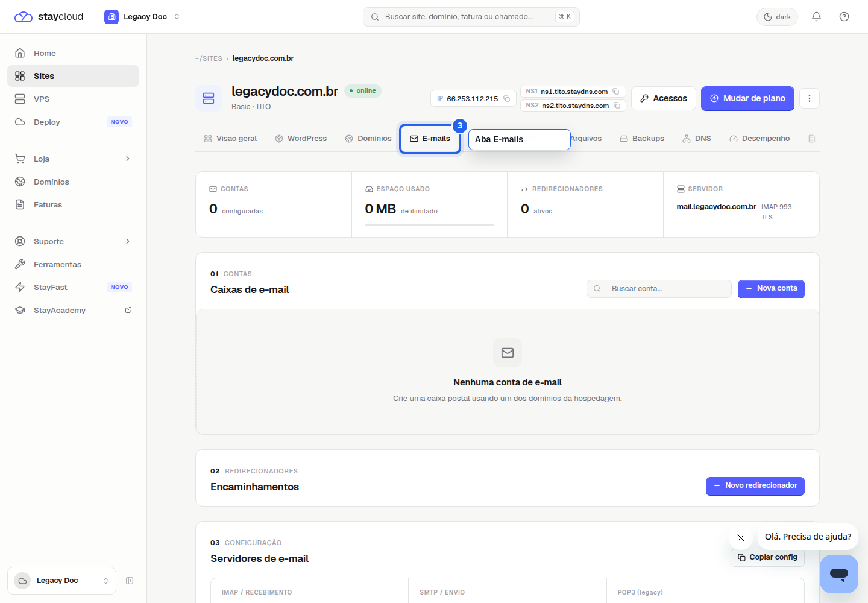
Task: Open the Legacy Doc account switcher at sidebar bottom
Action: pos(61,581)
